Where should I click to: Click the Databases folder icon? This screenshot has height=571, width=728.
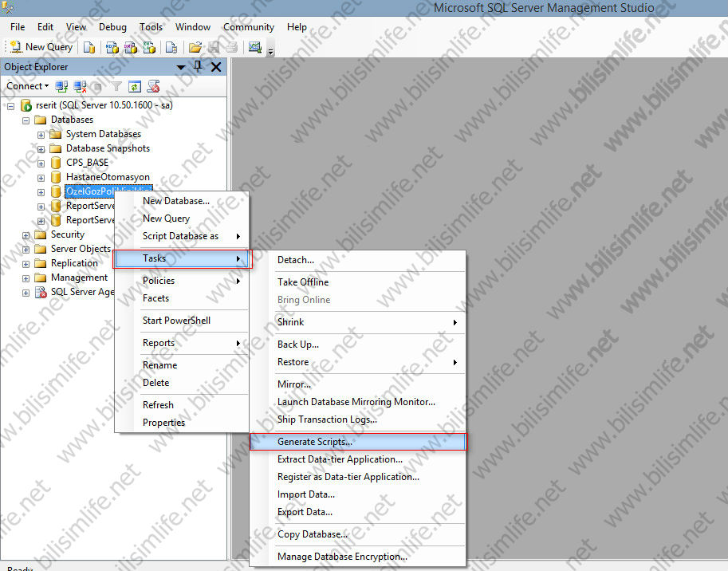[x=41, y=120]
